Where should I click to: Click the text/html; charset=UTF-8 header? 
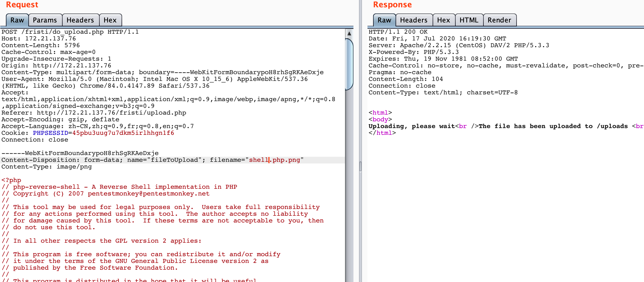click(443, 92)
